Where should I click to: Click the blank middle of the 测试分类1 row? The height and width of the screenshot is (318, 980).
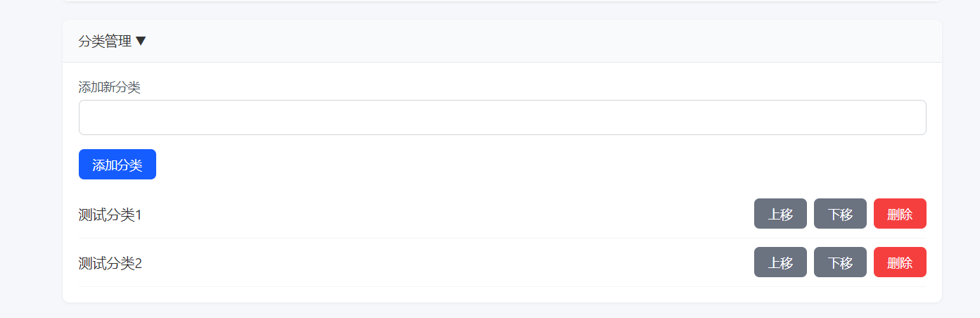(443, 215)
